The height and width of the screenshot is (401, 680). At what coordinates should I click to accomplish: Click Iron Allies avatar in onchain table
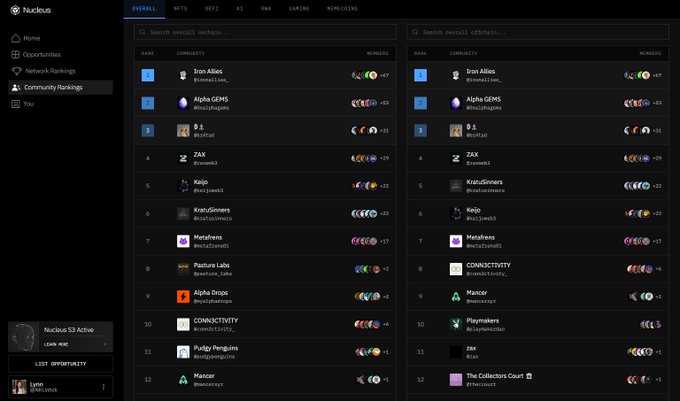pos(183,75)
